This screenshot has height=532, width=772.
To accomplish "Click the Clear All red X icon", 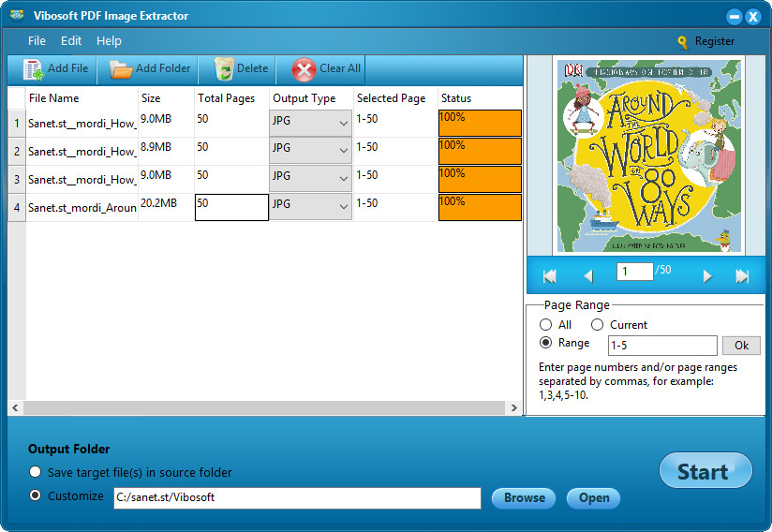I will click(304, 69).
